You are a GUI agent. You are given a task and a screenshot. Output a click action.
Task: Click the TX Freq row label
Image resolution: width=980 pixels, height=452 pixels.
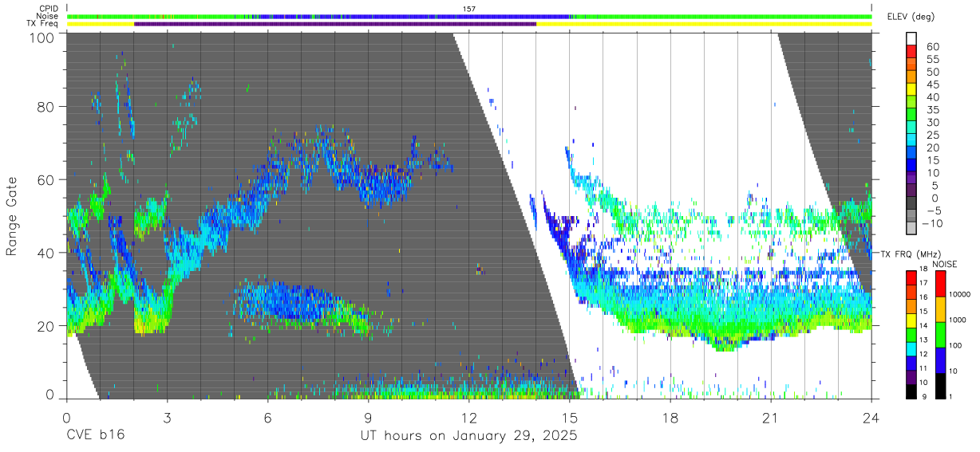(x=42, y=24)
